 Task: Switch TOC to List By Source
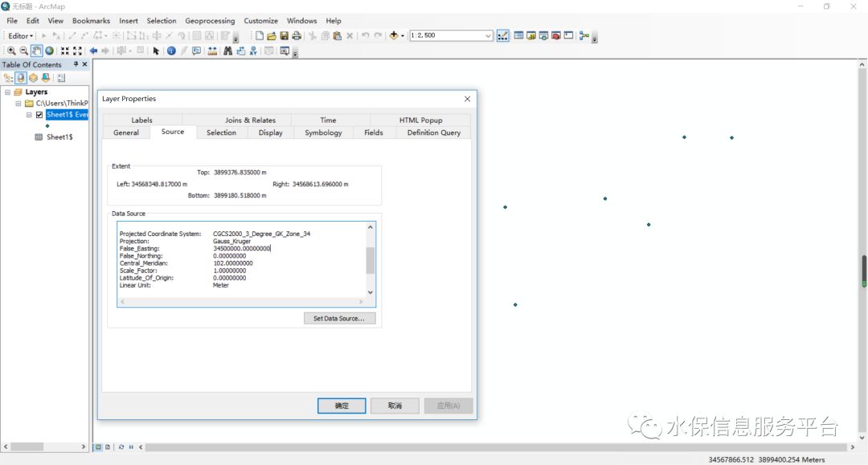click(x=21, y=78)
